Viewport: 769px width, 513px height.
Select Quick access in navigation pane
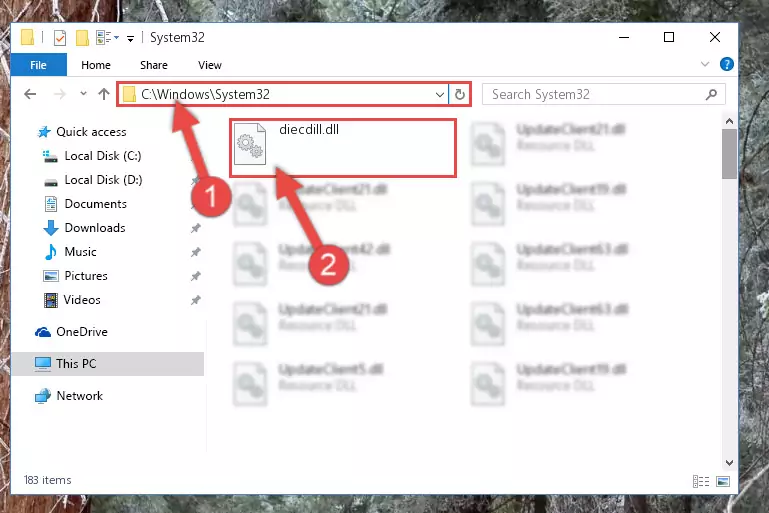pyautogui.click(x=91, y=131)
